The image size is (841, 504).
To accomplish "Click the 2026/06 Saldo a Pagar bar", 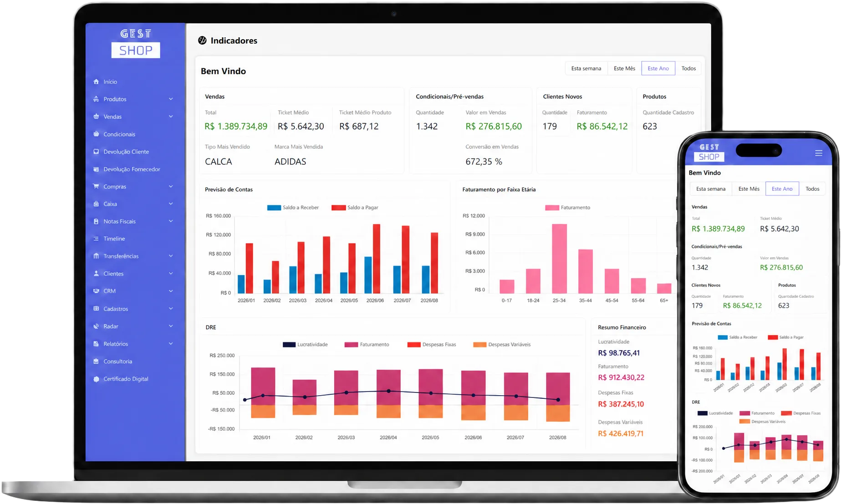I will 377,259.
